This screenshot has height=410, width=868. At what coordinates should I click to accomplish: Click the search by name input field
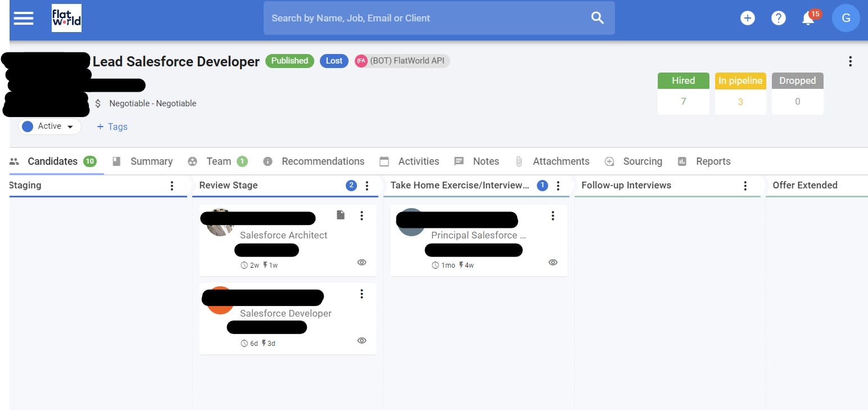[422, 18]
